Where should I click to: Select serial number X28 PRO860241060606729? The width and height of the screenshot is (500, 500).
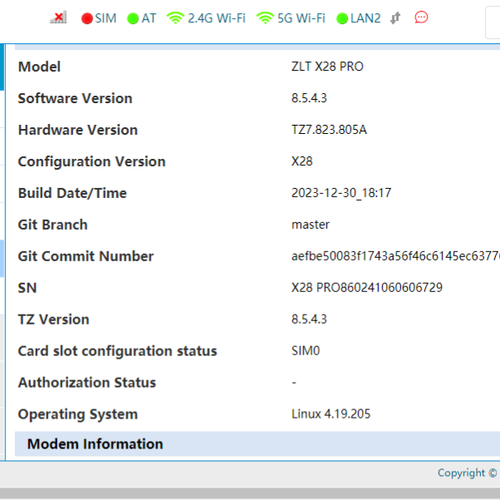coord(367,288)
